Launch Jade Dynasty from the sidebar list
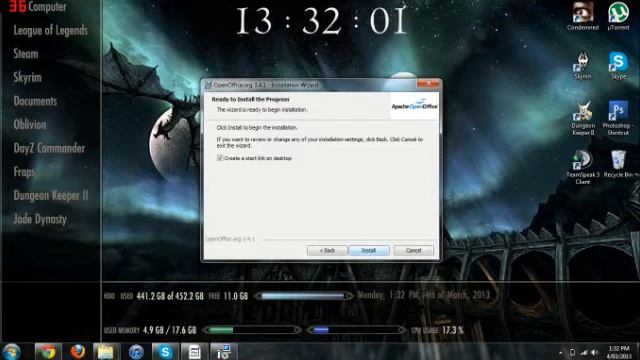640x360 pixels. coord(40,219)
